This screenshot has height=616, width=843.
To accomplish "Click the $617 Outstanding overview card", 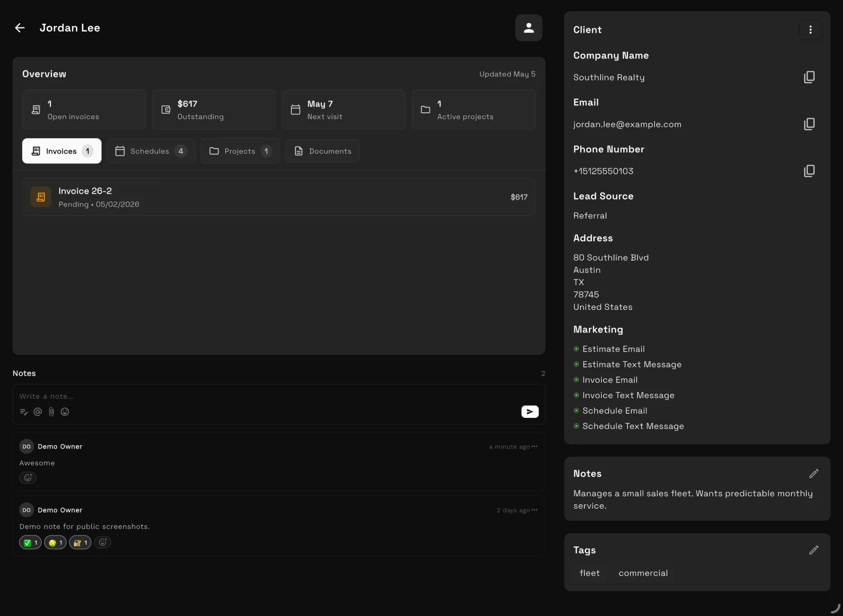I will tap(214, 110).
